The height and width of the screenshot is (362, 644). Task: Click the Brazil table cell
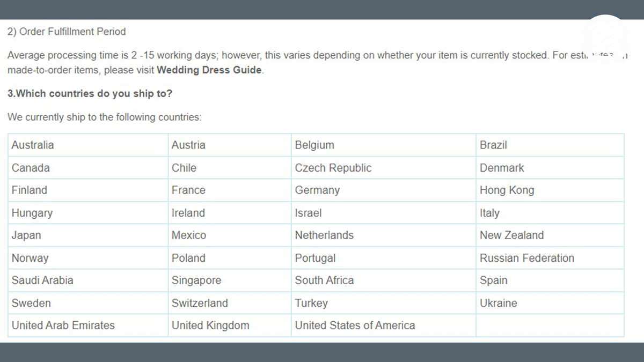click(x=493, y=145)
